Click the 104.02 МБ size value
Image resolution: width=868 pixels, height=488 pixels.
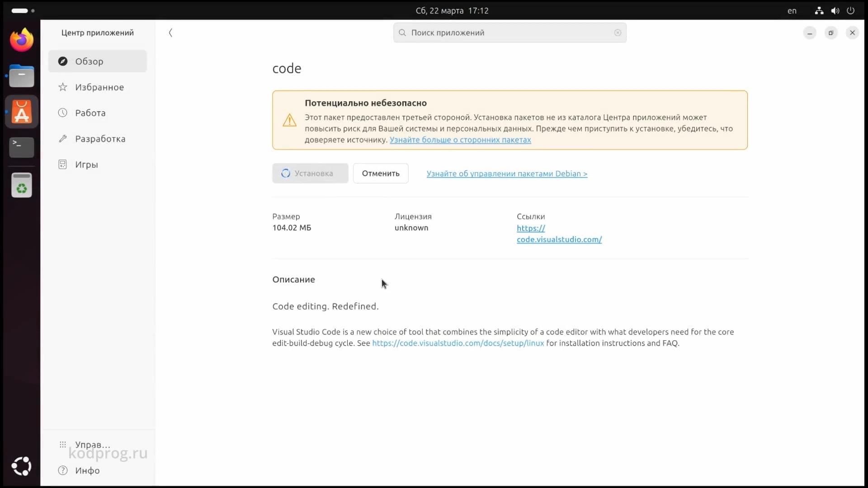click(292, 228)
